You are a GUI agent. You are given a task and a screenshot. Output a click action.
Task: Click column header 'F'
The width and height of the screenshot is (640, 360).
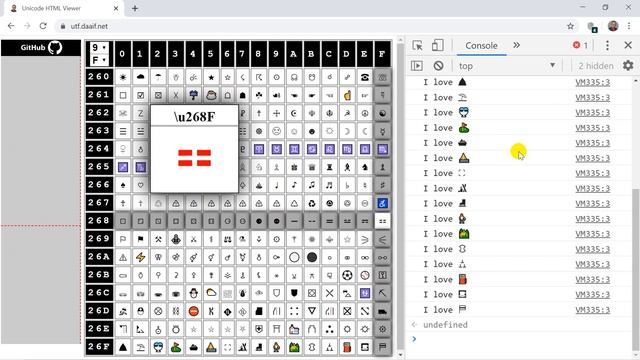coord(382,53)
